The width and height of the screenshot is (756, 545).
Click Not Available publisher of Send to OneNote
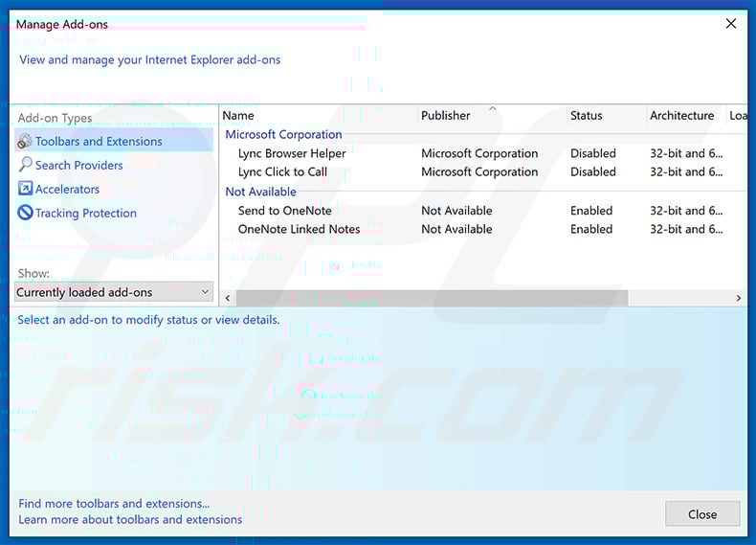(456, 211)
